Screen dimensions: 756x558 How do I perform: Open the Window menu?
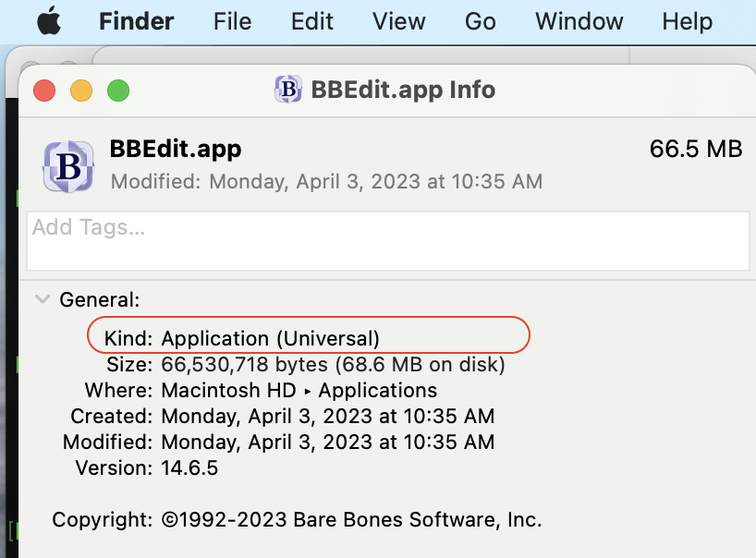(x=579, y=21)
